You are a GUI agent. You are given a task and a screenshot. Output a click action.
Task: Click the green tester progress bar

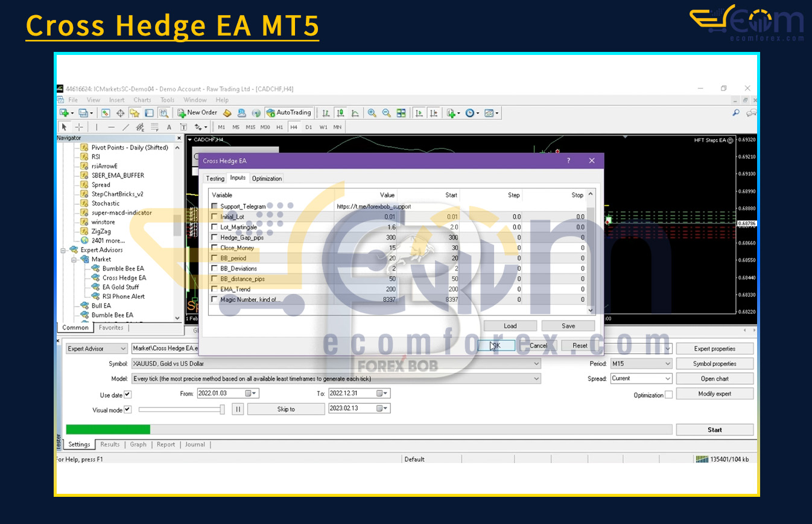tap(108, 429)
